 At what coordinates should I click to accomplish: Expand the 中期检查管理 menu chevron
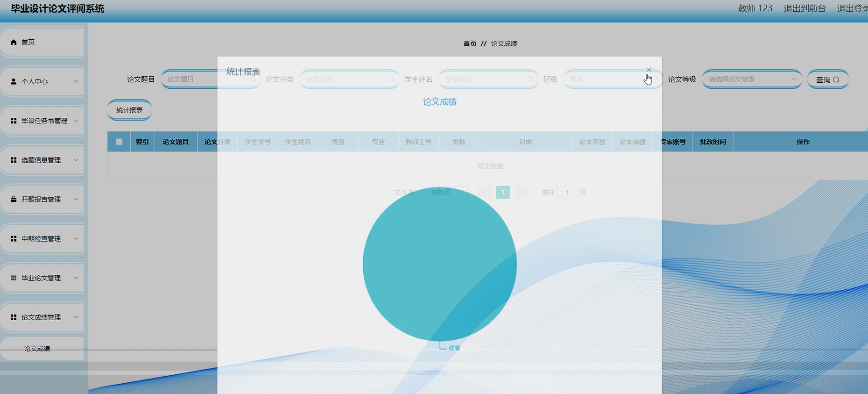tap(76, 238)
